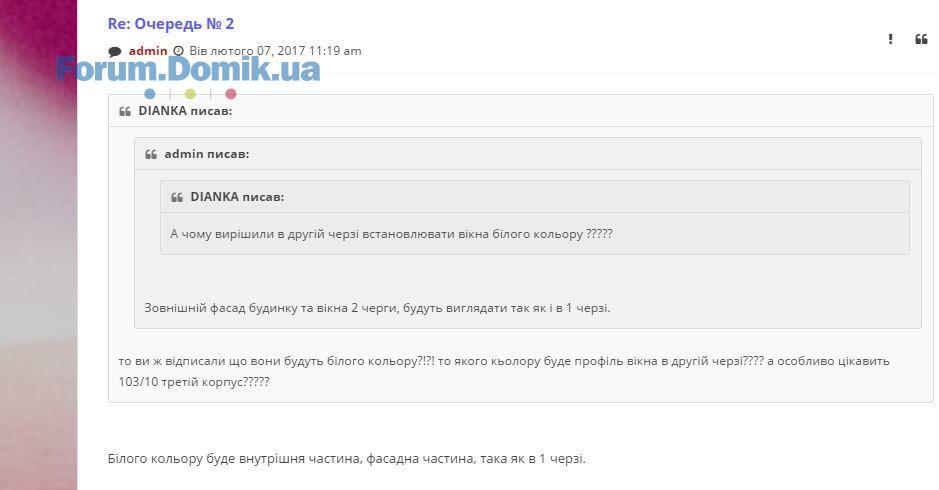This screenshot has width=939, height=490.
Task: Click the blue dot under the forum logo
Action: tap(150, 93)
